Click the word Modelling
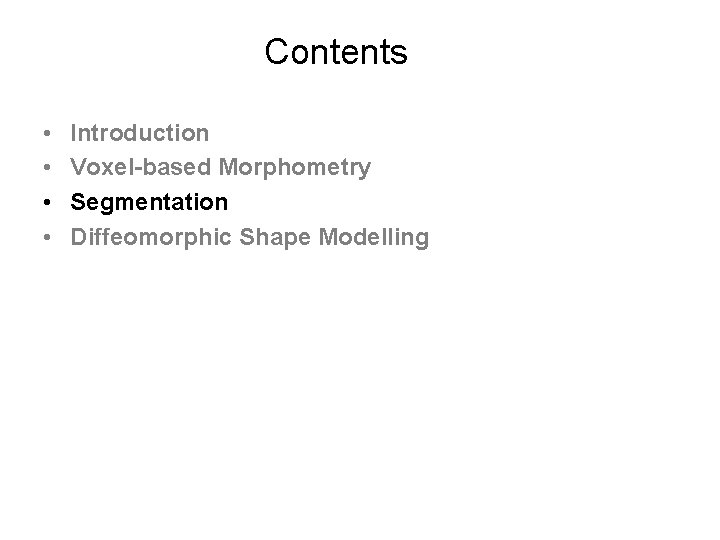The height and width of the screenshot is (540, 720). tap(374, 237)
